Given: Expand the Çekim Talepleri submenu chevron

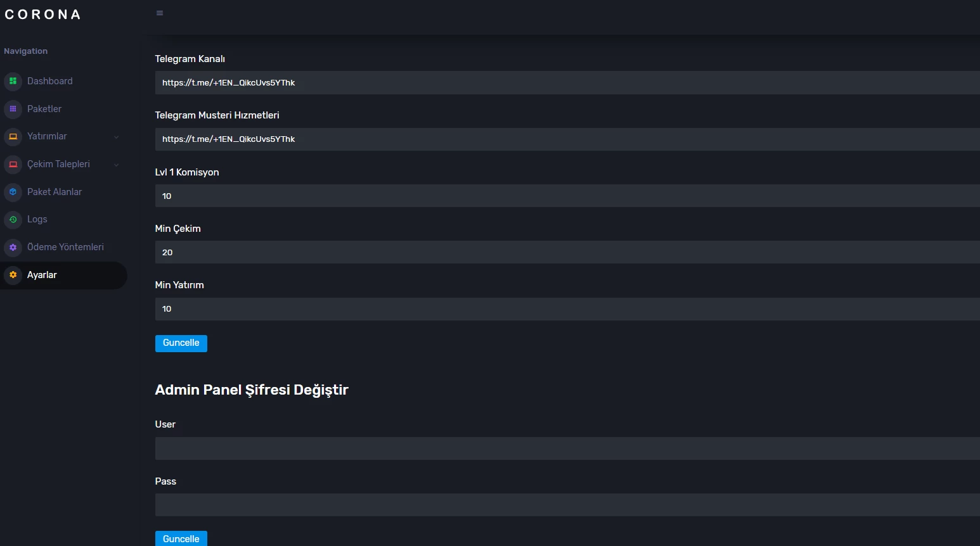Looking at the screenshot, I should click(116, 165).
